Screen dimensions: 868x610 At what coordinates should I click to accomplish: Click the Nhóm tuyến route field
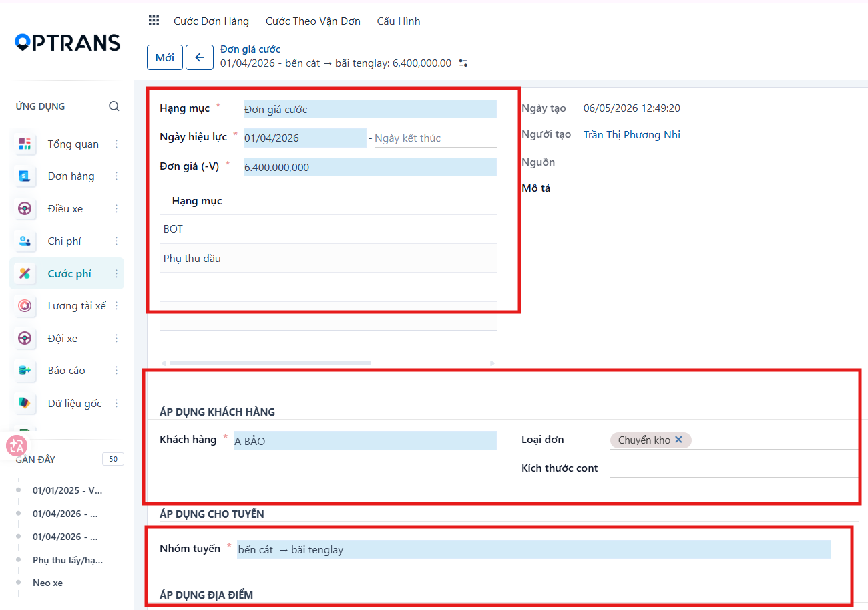point(534,549)
